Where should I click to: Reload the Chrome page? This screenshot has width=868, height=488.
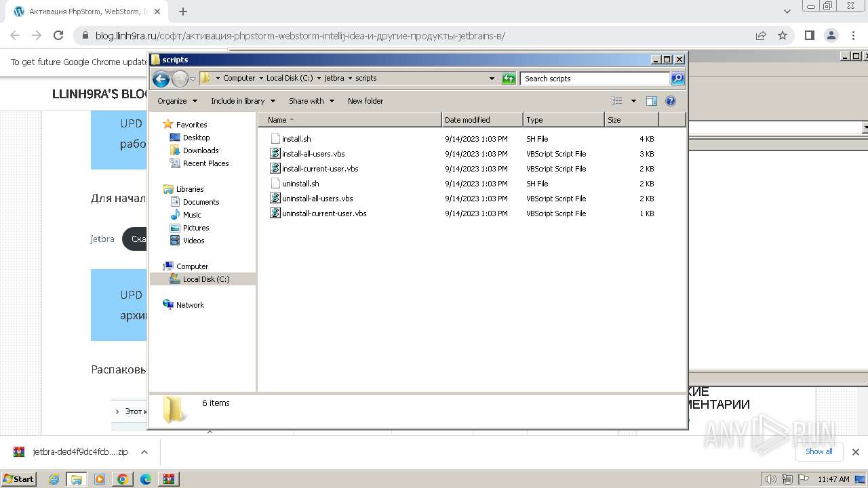pyautogui.click(x=58, y=36)
